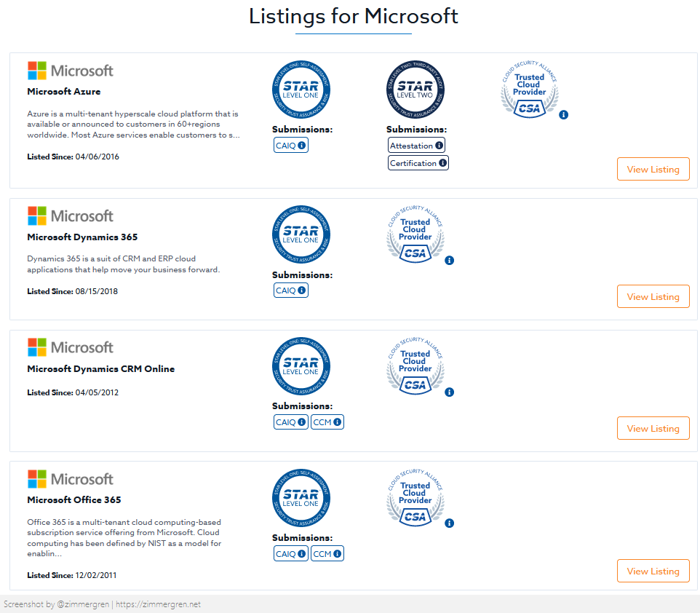Click info icon beside Dynamics CRM Trusted Cloud badge
700x613 pixels.
[x=450, y=392]
